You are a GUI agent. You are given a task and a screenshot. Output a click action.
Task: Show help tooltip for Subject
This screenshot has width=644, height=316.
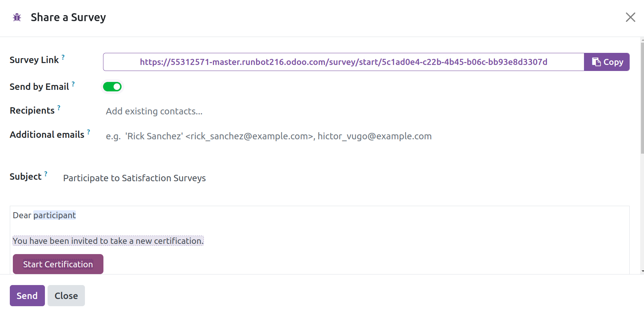[x=46, y=174]
